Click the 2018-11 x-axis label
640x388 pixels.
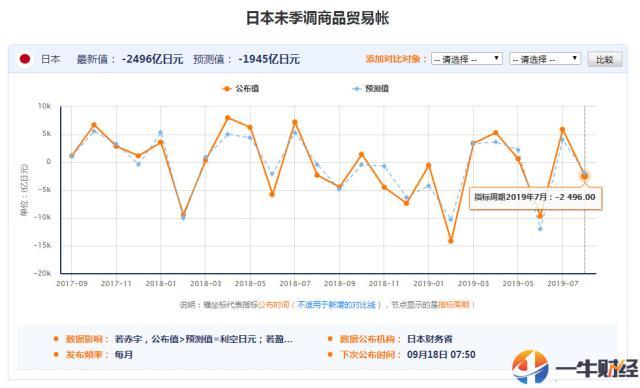tap(384, 284)
